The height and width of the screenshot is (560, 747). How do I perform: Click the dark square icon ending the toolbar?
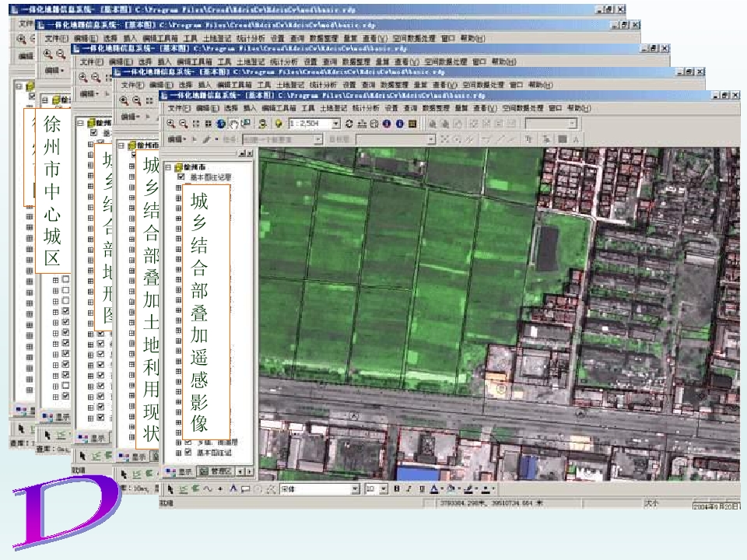click(x=412, y=124)
